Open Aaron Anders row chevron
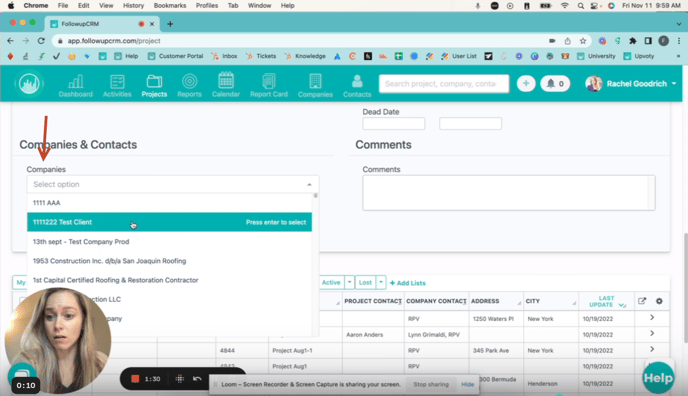Screen dimensions: 688x396 tap(652, 333)
